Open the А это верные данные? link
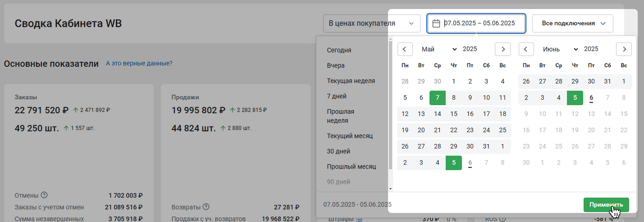This screenshot has width=644, height=222. [x=139, y=63]
